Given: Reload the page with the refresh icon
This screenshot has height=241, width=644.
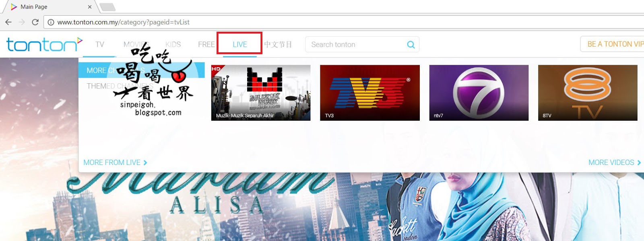Looking at the screenshot, I should (x=35, y=22).
